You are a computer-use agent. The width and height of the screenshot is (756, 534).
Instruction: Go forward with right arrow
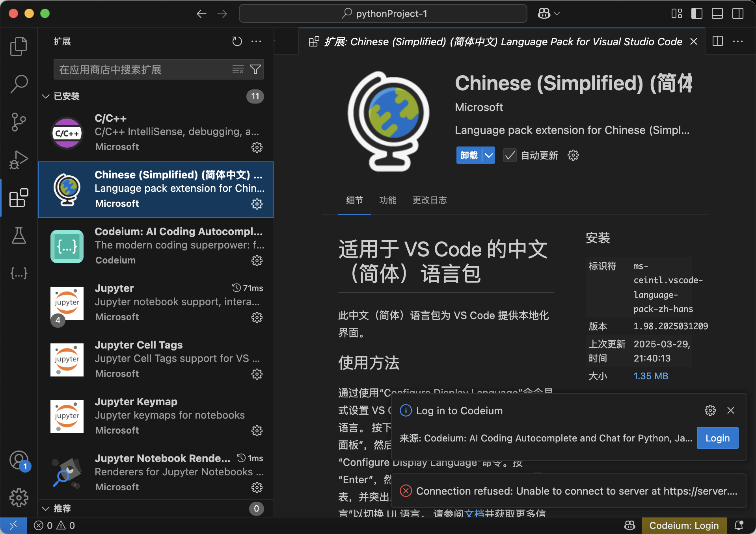pos(222,14)
